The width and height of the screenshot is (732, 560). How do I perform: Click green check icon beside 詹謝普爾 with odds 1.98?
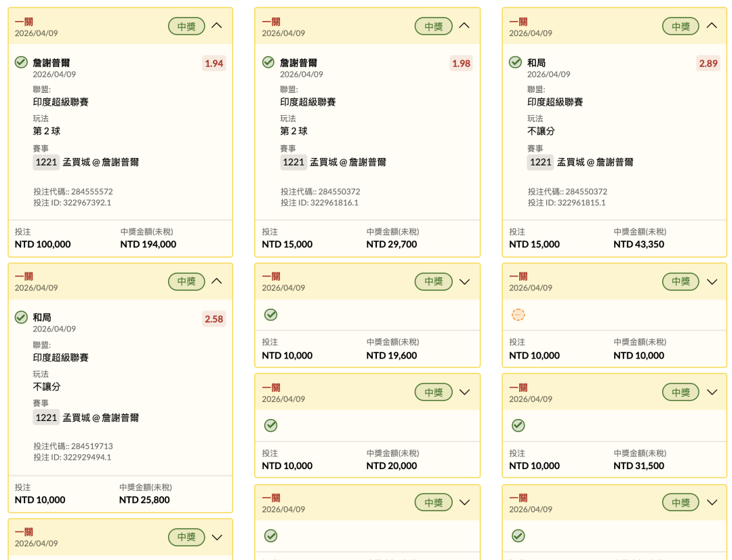pos(268,62)
